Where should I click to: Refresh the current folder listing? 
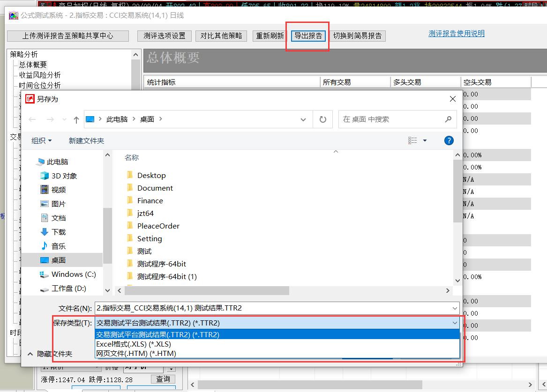click(322, 119)
